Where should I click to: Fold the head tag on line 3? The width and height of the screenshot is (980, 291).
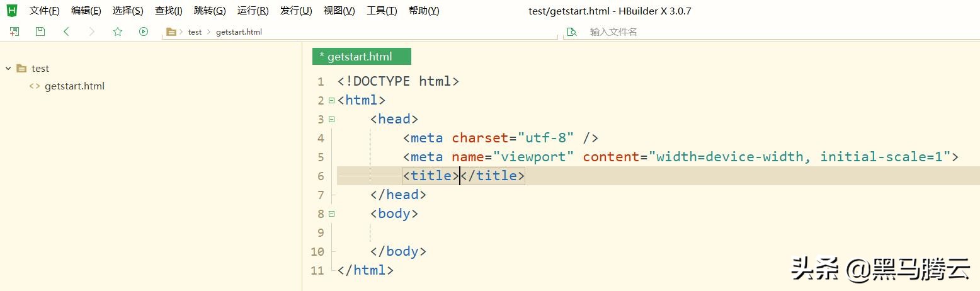pyautogui.click(x=331, y=119)
